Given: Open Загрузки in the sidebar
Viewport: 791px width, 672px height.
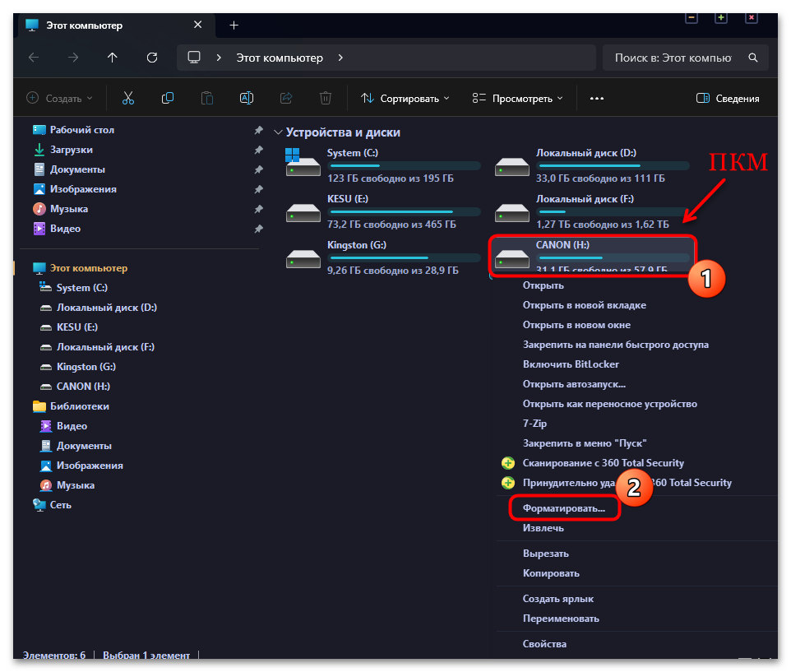Looking at the screenshot, I should click(72, 150).
